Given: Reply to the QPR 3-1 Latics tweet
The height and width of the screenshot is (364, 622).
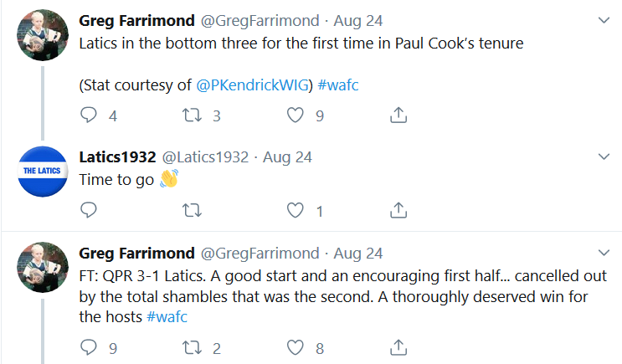Looking at the screenshot, I should tap(89, 346).
